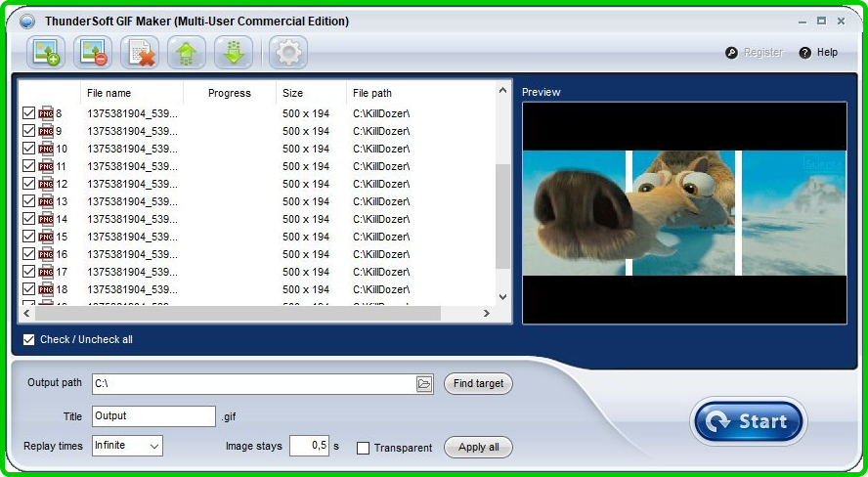Uncheck the checkbox for row 11
This screenshot has width=868, height=477.
coord(28,166)
